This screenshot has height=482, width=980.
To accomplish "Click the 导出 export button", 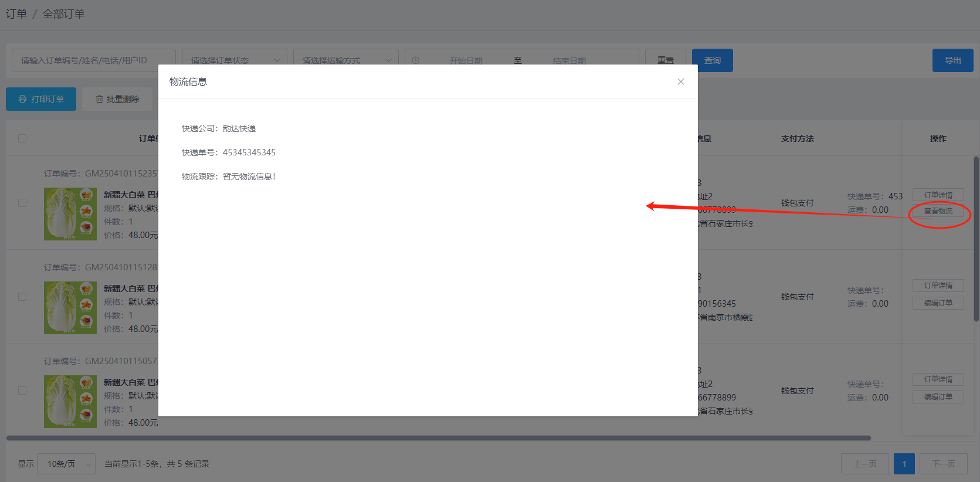I will coord(952,60).
